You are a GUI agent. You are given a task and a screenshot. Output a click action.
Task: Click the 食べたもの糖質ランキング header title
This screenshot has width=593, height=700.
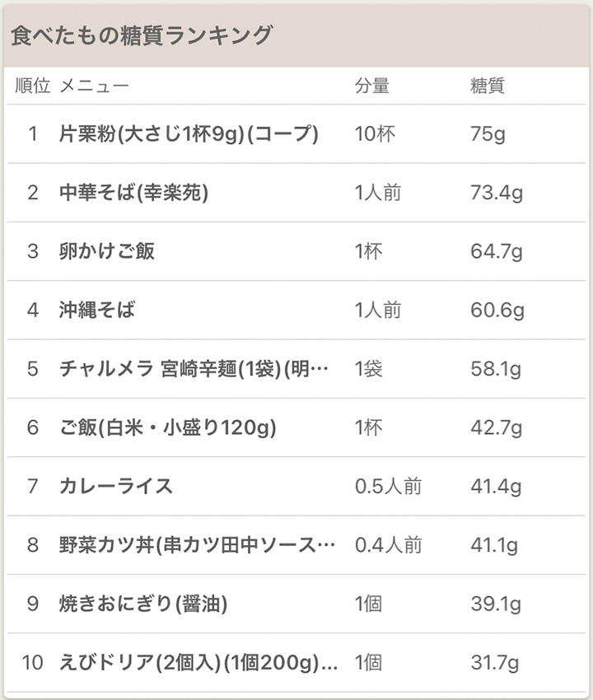pyautogui.click(x=142, y=35)
